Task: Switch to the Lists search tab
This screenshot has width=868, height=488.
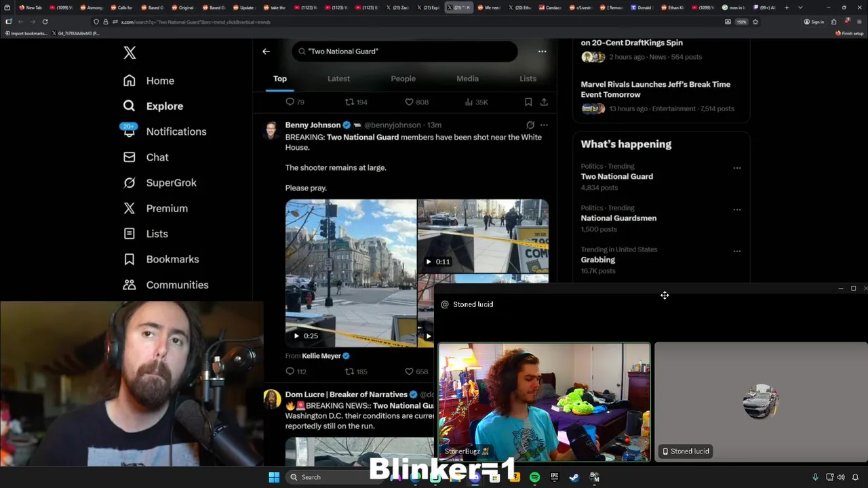Action: click(528, 79)
